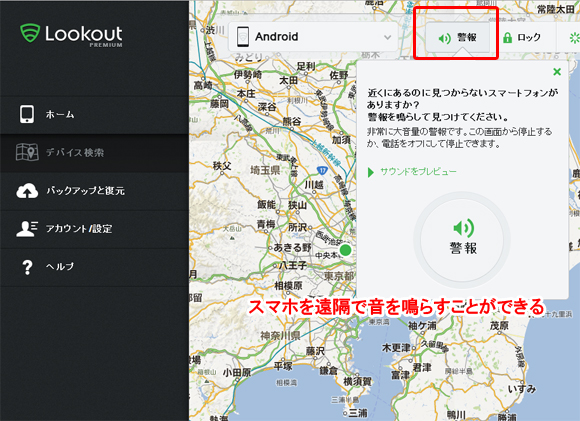Open バックアップと復元 section
The width and height of the screenshot is (580, 421).
pyautogui.click(x=94, y=191)
